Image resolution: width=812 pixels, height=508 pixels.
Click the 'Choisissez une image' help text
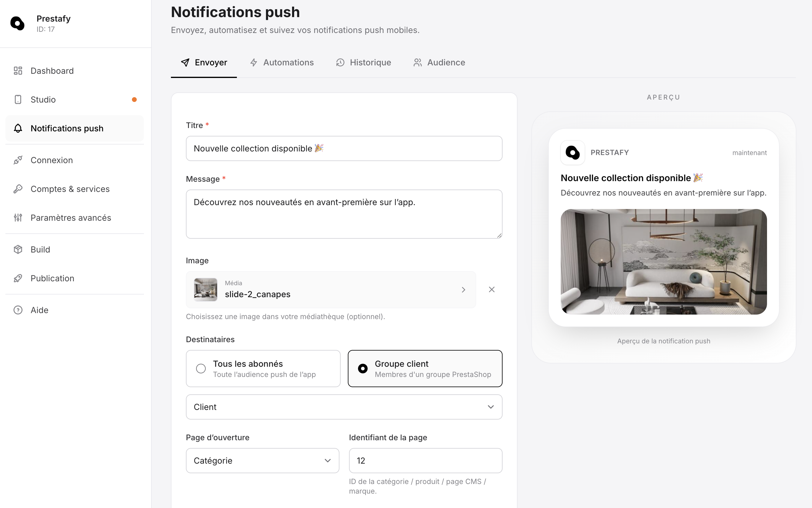(x=285, y=316)
